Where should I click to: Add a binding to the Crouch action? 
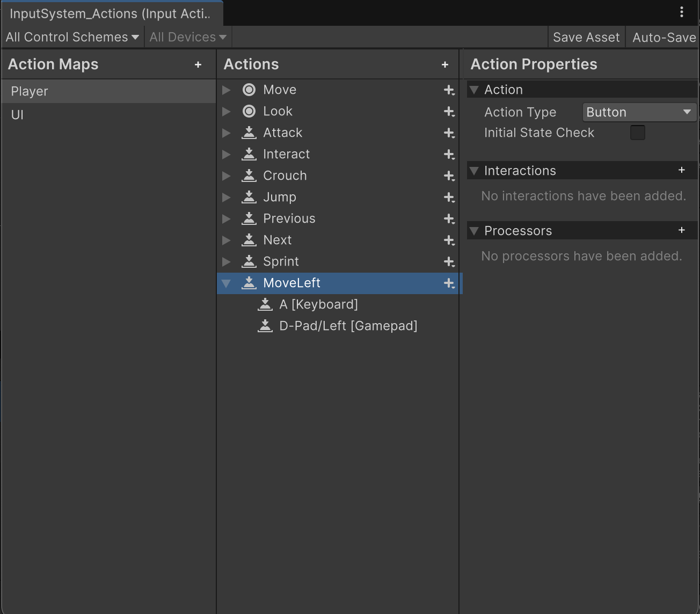click(x=449, y=176)
